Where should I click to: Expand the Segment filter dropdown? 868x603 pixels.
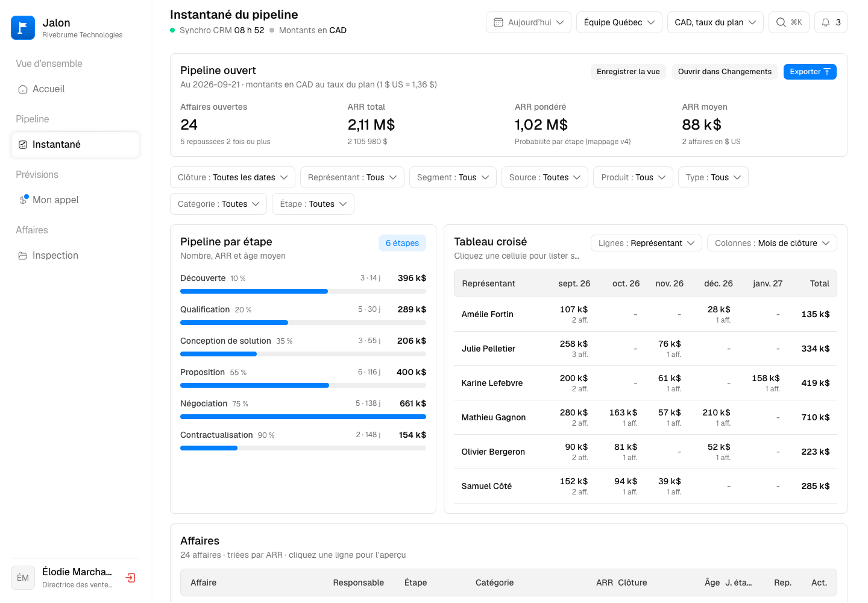pyautogui.click(x=453, y=177)
